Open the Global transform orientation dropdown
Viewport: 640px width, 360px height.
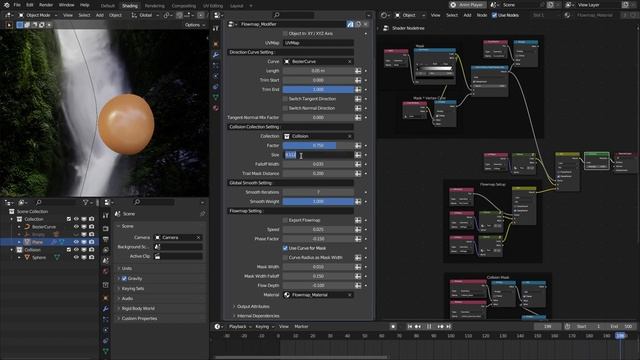click(145, 15)
